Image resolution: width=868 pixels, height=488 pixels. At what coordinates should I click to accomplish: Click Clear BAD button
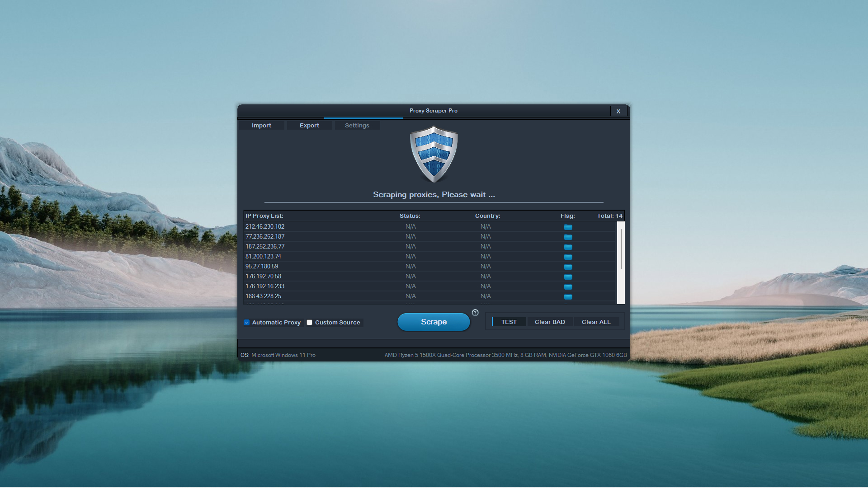click(x=550, y=322)
